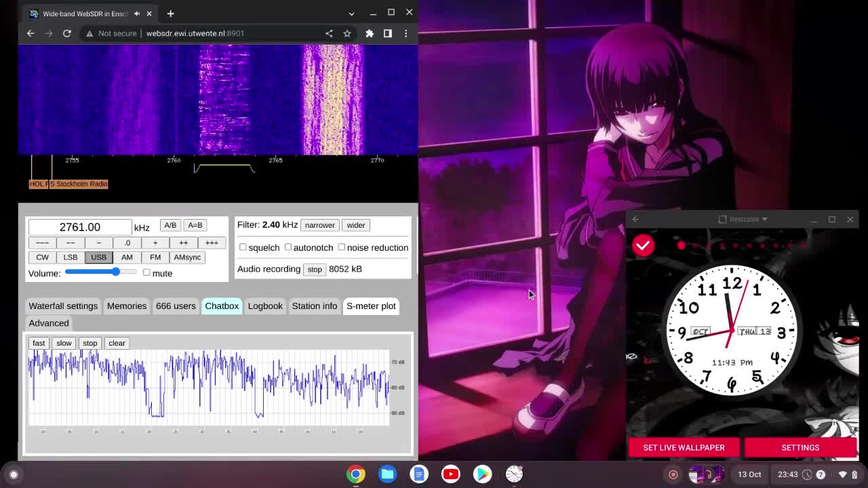Select CW mode
868x488 pixels.
click(x=42, y=257)
